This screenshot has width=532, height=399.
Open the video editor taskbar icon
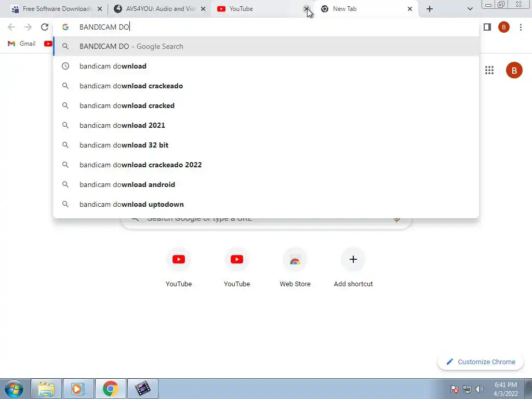[x=143, y=389]
